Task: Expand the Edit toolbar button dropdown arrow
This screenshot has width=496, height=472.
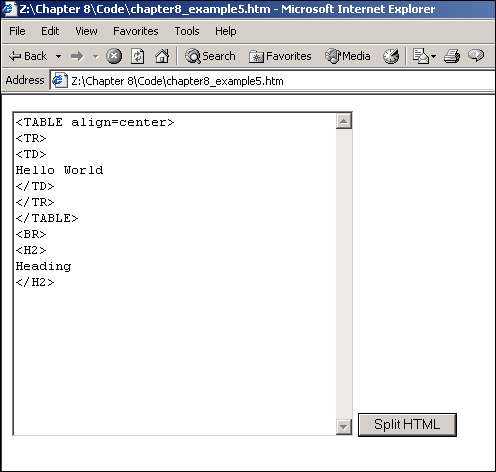Action: point(433,56)
